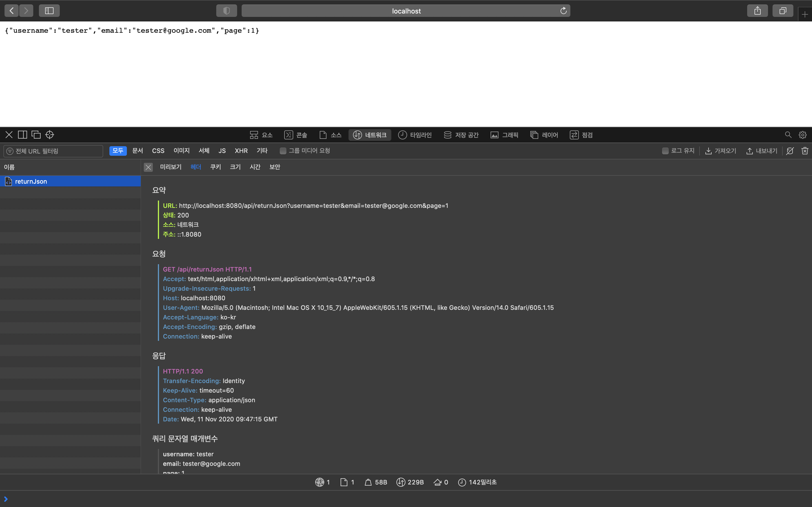The width and height of the screenshot is (812, 507).
Task: Toggle the Safari sidebar button
Action: [49, 11]
